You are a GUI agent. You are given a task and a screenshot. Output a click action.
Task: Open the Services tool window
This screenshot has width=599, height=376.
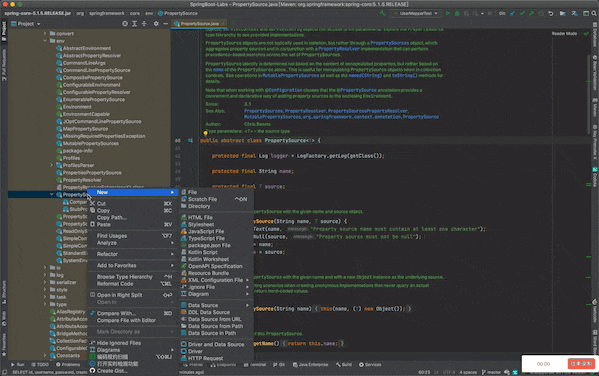pos(370,365)
